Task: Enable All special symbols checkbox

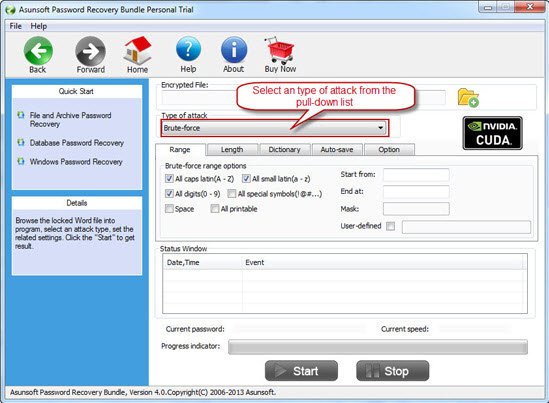Action: pyautogui.click(x=231, y=194)
